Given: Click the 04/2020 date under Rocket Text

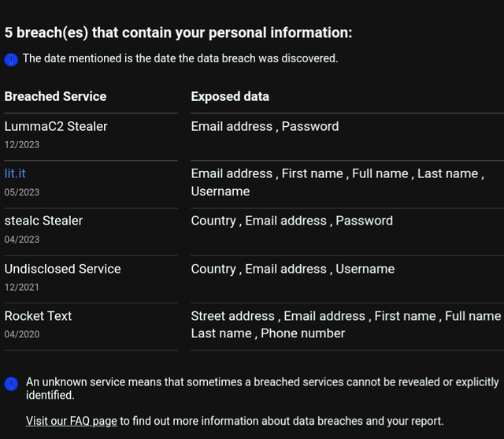Looking at the screenshot, I should (22, 334).
